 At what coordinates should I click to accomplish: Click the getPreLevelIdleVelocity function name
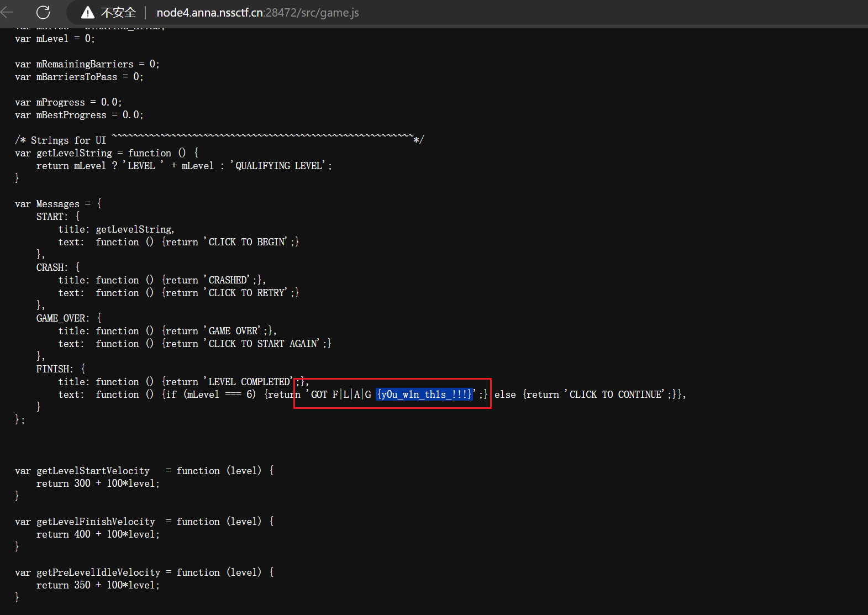(98, 572)
